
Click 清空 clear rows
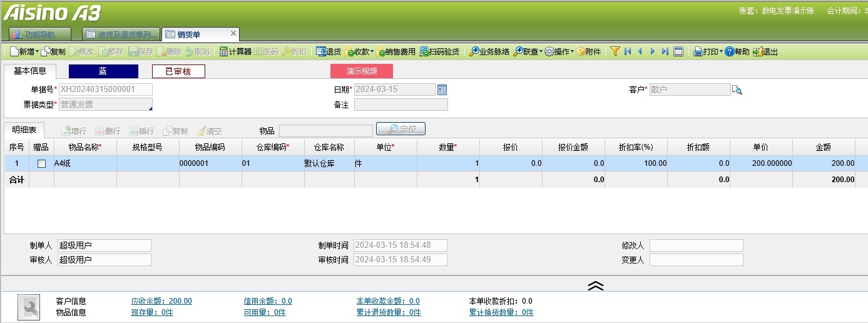[209, 131]
